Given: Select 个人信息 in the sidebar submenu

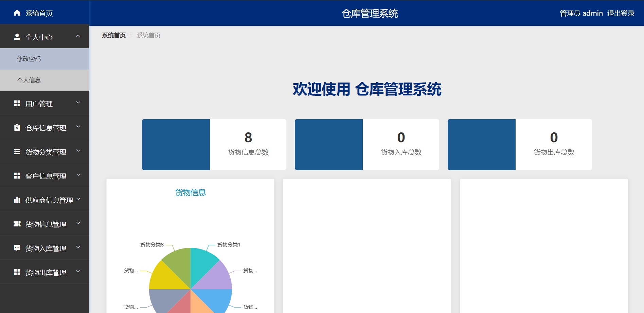Looking at the screenshot, I should click(x=44, y=80).
